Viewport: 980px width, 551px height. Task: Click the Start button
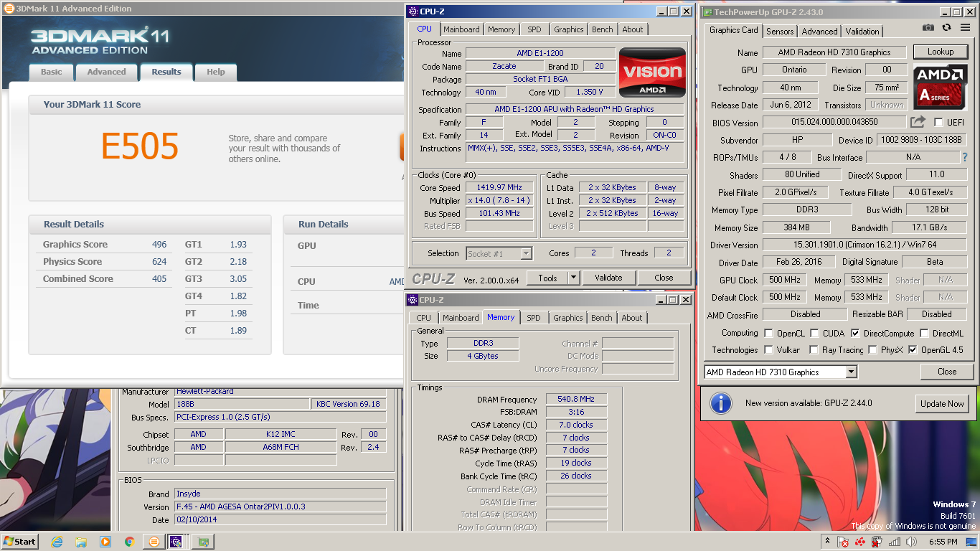[20, 542]
